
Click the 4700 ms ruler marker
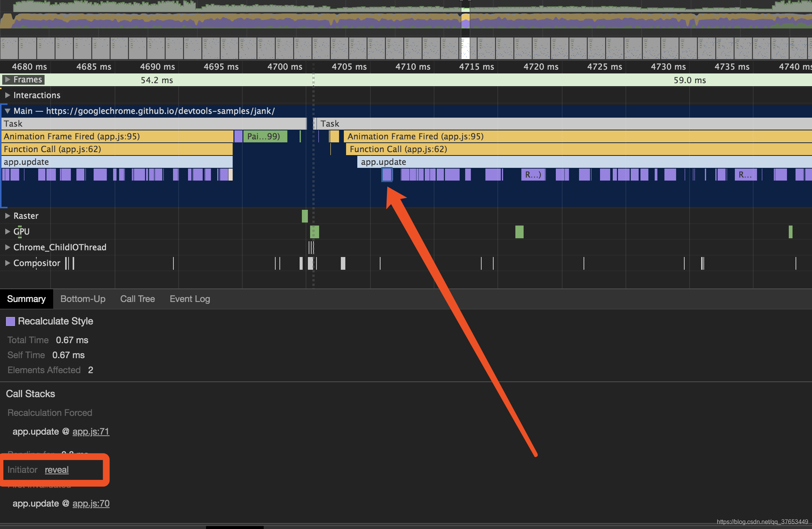click(285, 67)
